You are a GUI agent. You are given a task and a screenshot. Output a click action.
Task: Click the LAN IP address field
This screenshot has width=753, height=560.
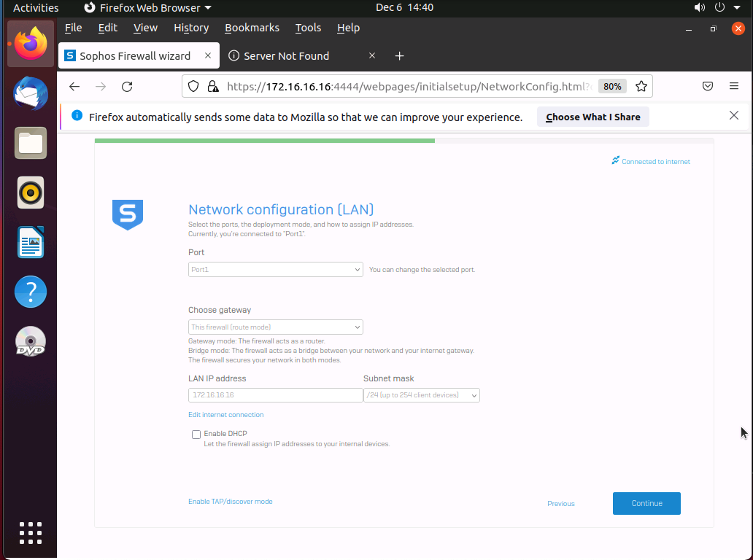click(275, 395)
